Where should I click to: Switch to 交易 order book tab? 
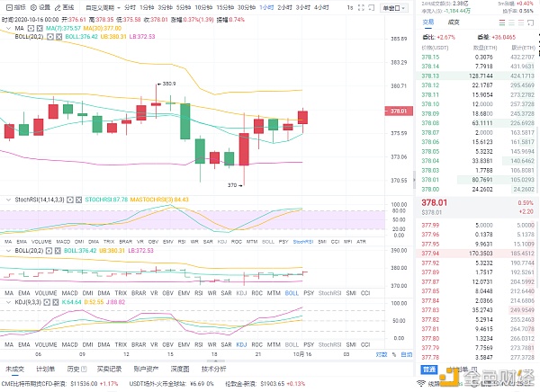point(428,22)
